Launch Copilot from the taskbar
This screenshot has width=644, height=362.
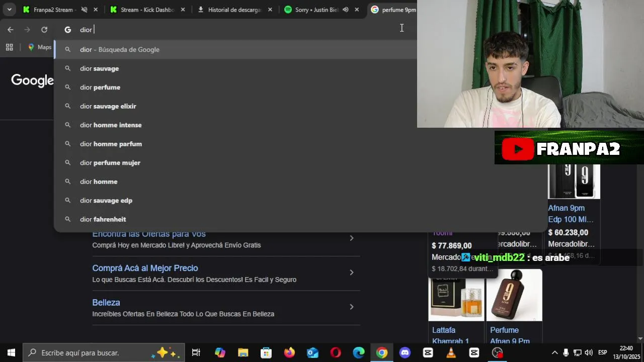click(x=220, y=353)
